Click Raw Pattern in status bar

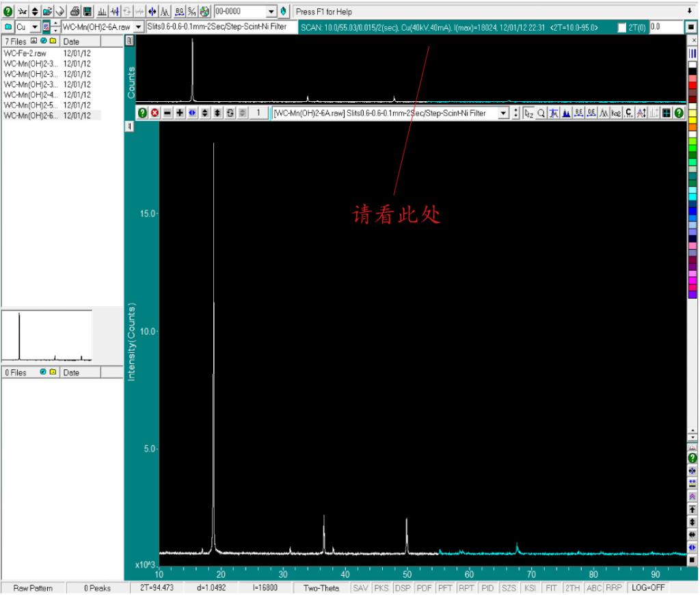(33, 588)
